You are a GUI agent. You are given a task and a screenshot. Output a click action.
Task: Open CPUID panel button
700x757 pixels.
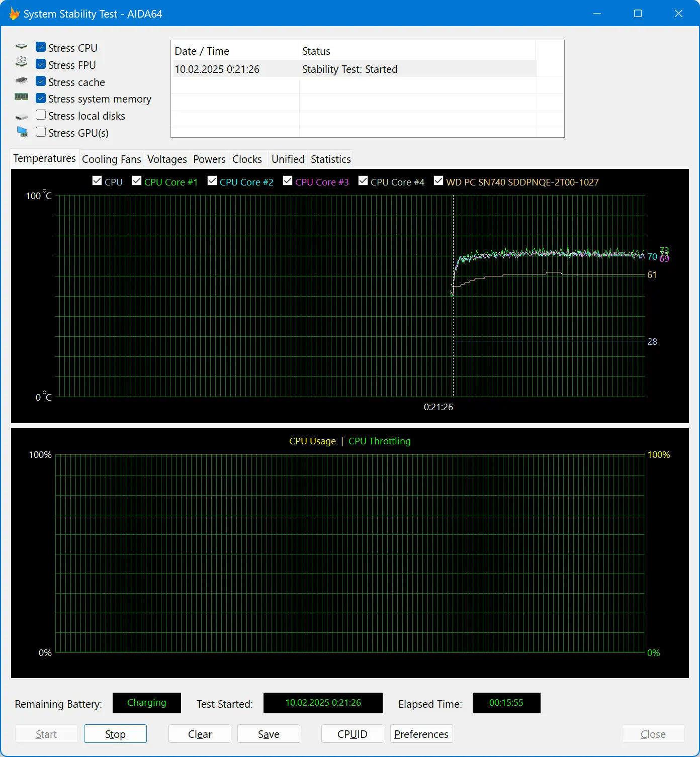tap(353, 734)
